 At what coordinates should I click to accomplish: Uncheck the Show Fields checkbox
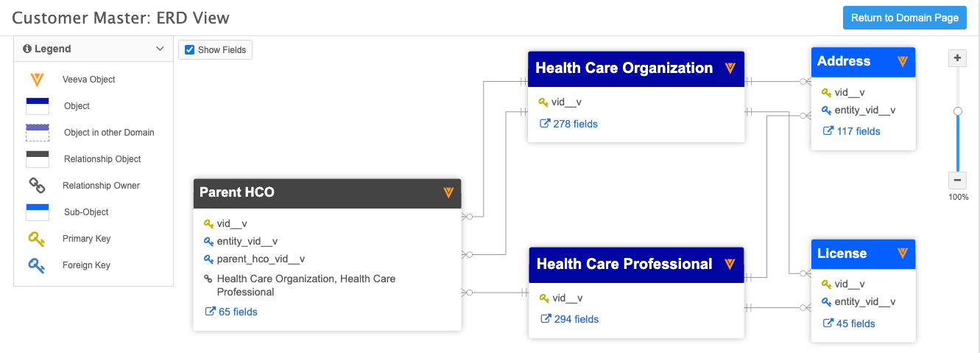(x=190, y=50)
